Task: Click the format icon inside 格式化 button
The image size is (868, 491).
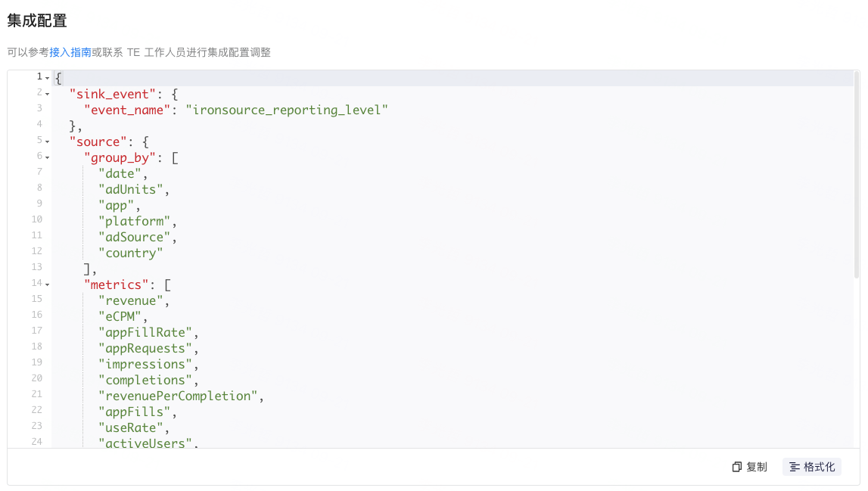Action: (795, 467)
